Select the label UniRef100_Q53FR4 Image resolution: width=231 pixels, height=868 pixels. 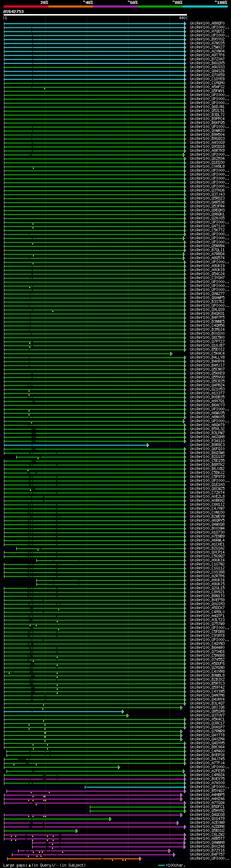pyautogui.click(x=207, y=206)
